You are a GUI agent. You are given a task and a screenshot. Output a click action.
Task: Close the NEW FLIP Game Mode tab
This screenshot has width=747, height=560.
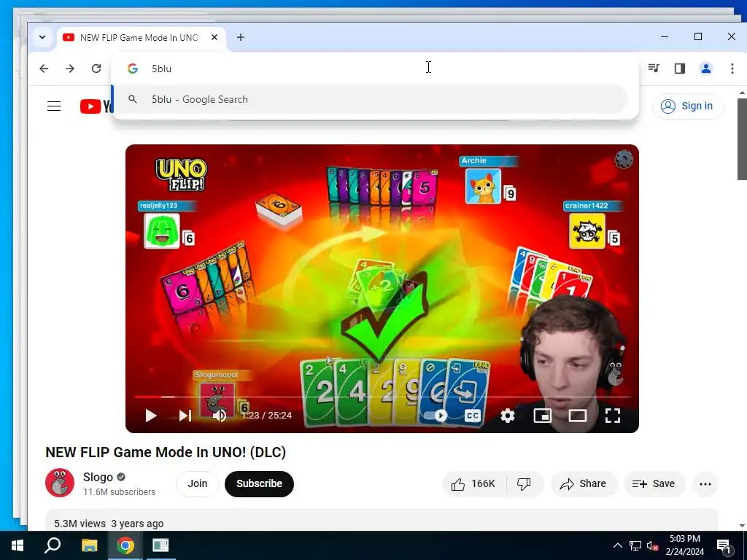click(x=214, y=37)
